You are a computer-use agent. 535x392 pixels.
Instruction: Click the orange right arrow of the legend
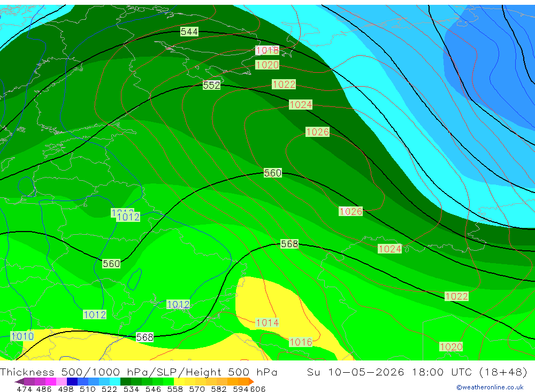pyautogui.click(x=251, y=381)
